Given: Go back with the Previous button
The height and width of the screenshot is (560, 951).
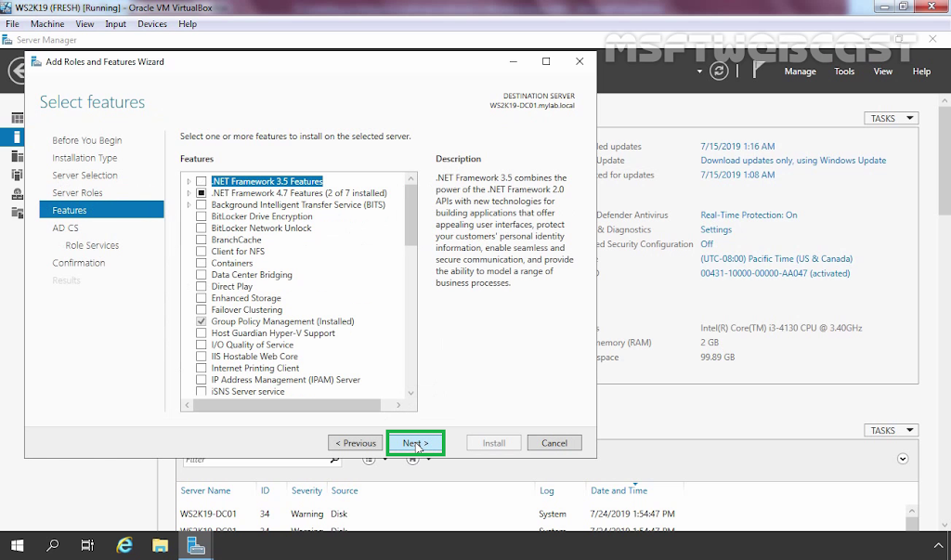Looking at the screenshot, I should (356, 443).
